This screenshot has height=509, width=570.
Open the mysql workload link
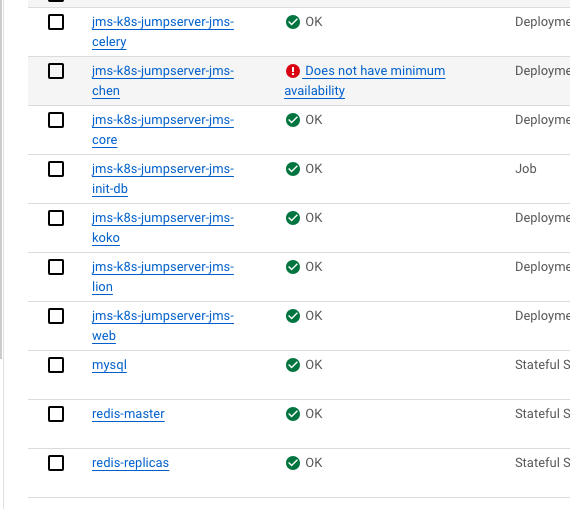(x=109, y=365)
